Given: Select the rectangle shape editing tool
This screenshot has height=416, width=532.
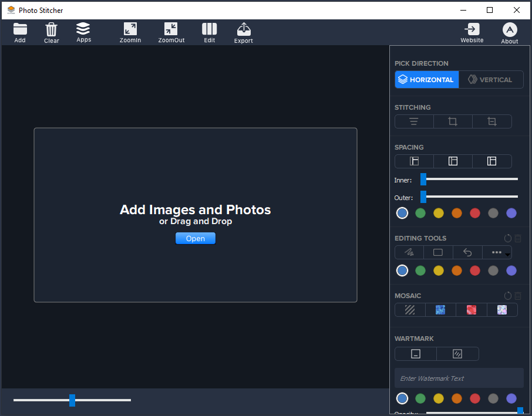Looking at the screenshot, I should (438, 252).
